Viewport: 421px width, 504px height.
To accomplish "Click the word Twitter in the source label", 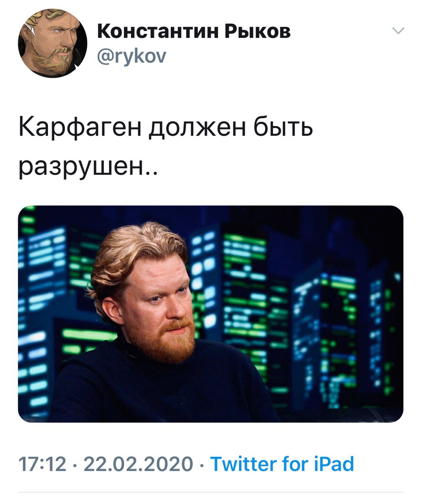I will click(x=244, y=464).
